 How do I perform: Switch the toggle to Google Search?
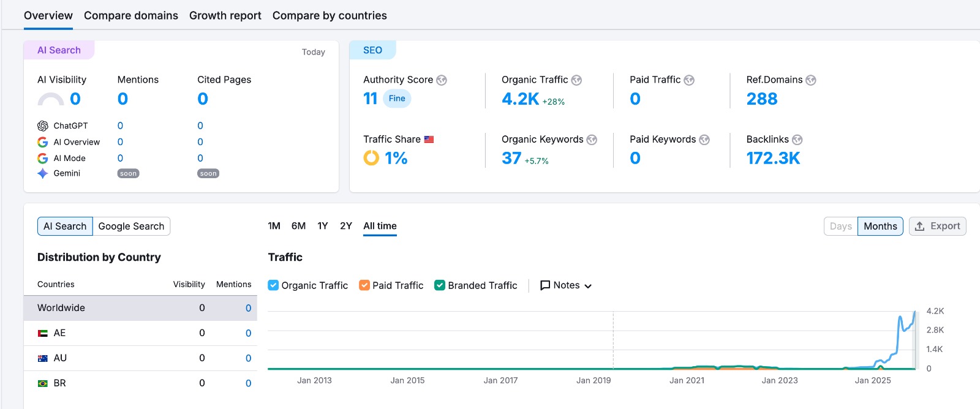pos(131,226)
